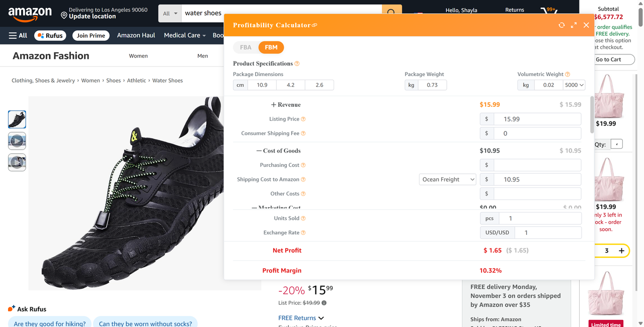Open the Amazon Haul nav link

coord(136,36)
